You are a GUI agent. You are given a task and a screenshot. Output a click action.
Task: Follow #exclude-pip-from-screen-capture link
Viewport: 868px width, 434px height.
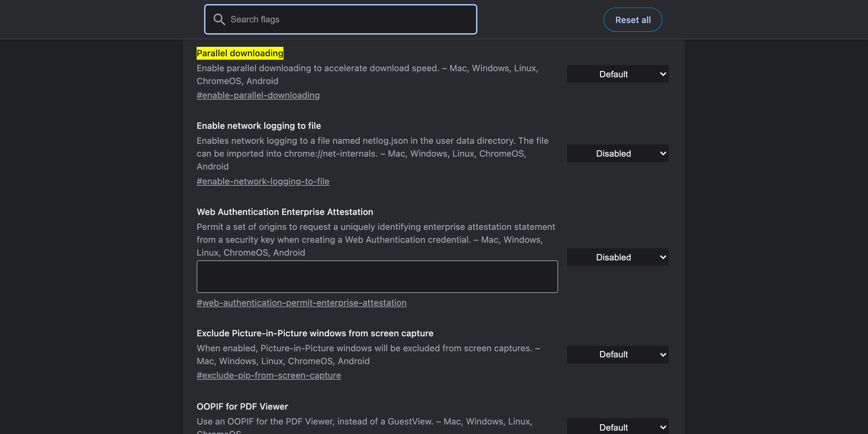[269, 375]
